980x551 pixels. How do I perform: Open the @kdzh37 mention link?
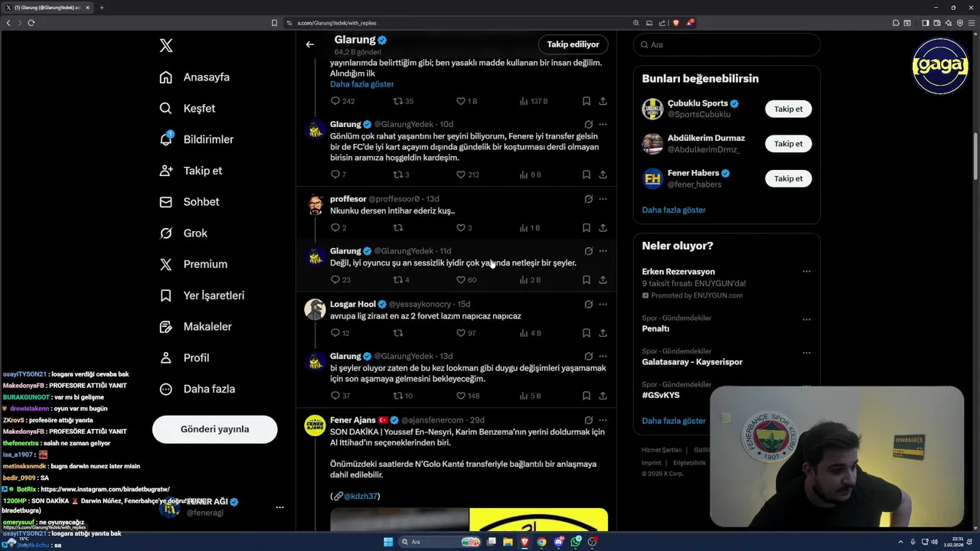click(361, 496)
